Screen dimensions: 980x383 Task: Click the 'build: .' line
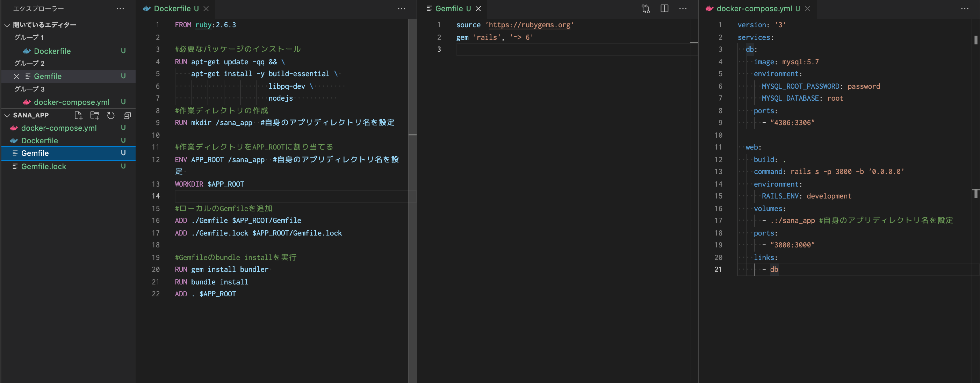(770, 160)
